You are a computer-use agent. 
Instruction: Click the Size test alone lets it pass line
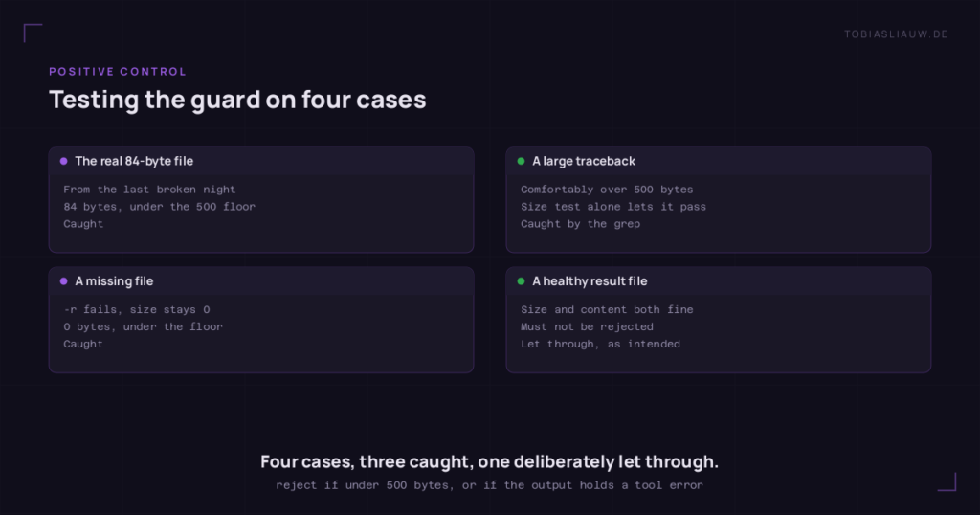tap(613, 207)
